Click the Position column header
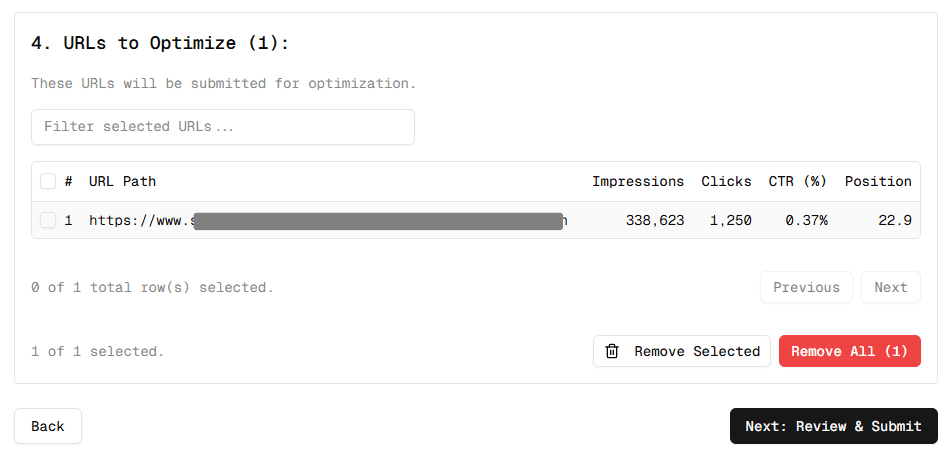952x460 pixels. (x=878, y=181)
